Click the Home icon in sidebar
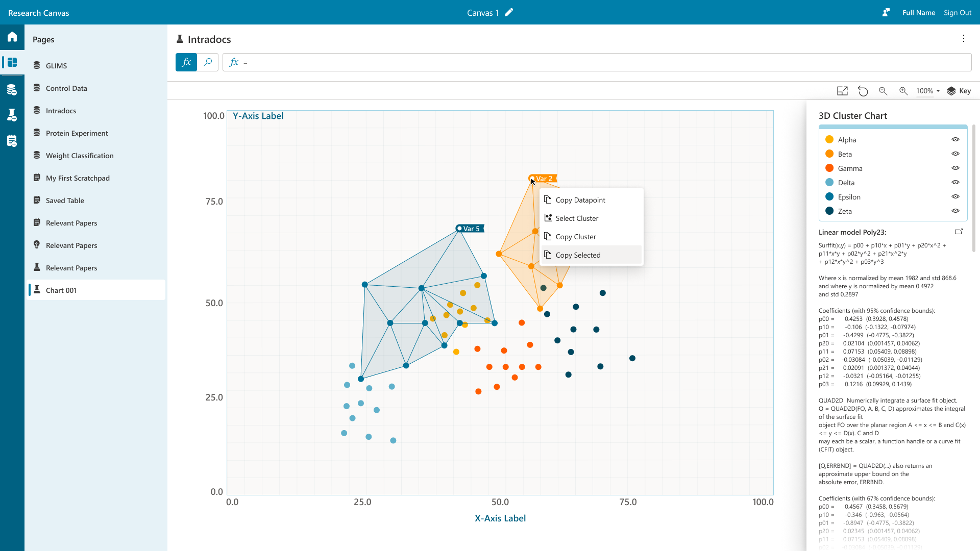 (x=12, y=37)
